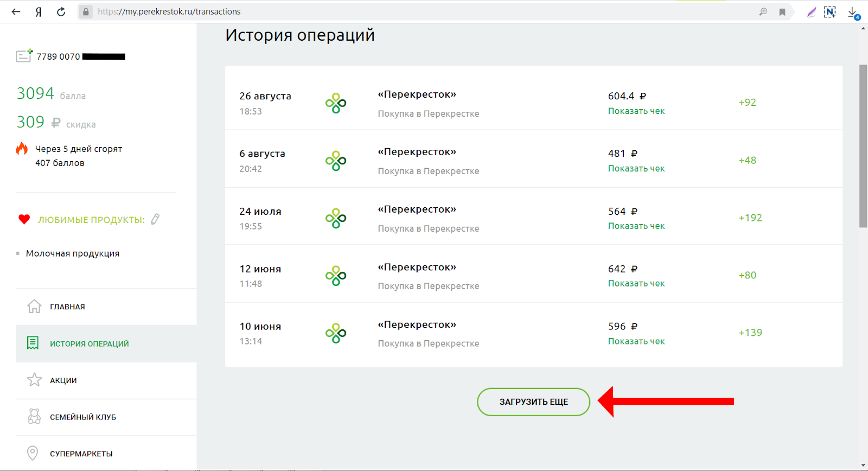
Task: Click the flame icon for expiring points
Action: point(22,149)
